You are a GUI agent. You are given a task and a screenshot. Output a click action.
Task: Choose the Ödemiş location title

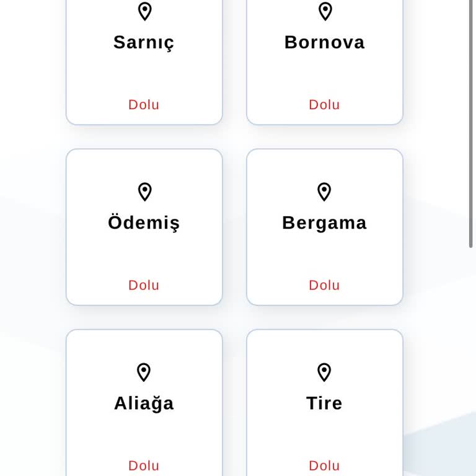(144, 223)
